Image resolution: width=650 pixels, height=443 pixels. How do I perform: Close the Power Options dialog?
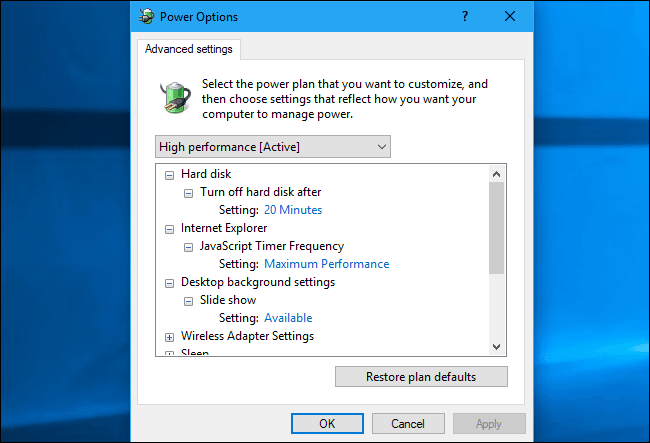pyautogui.click(x=510, y=16)
